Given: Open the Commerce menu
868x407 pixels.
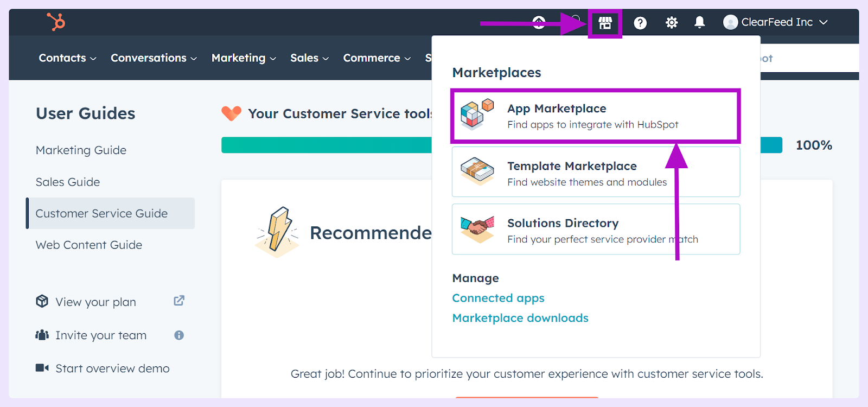Looking at the screenshot, I should coord(377,58).
